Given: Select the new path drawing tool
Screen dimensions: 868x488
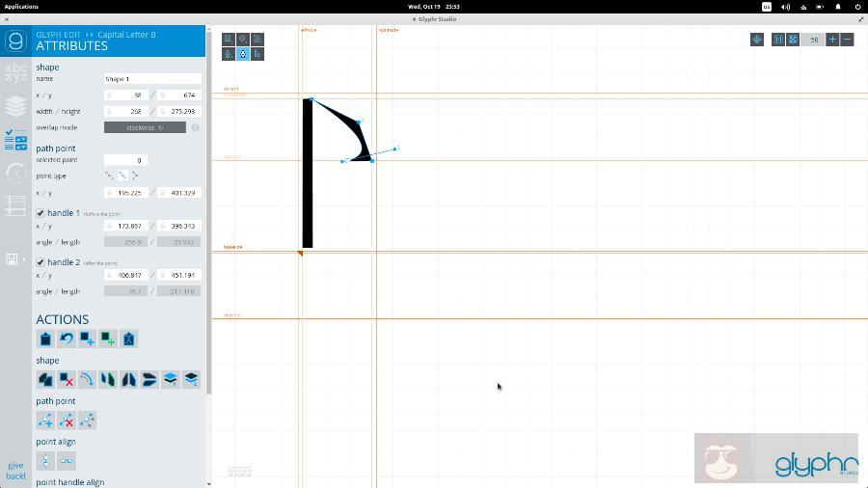Looking at the screenshot, I should [257, 40].
